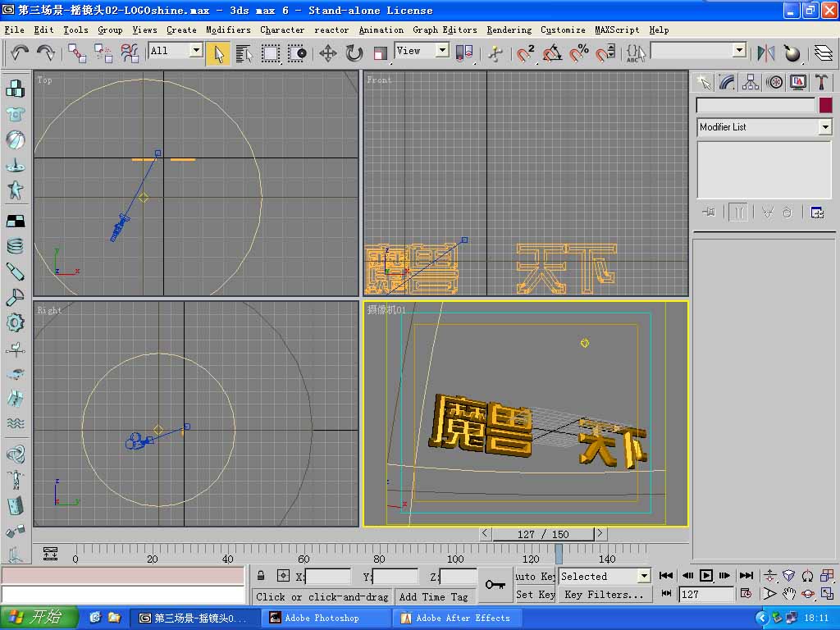The width and height of the screenshot is (840, 630).
Task: Open Select by Name list tool
Action: point(244,53)
